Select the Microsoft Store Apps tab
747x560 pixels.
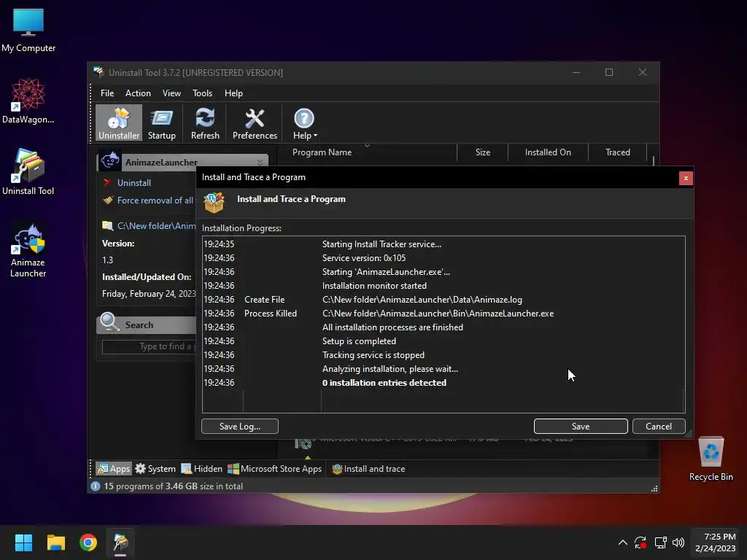coord(274,469)
